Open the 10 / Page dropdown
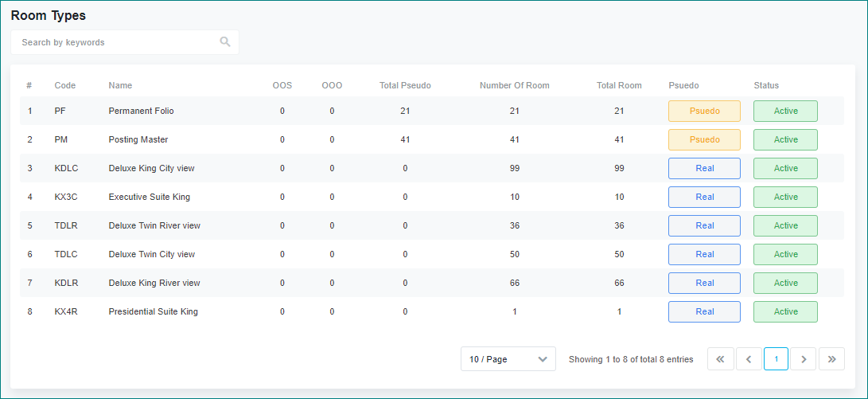 [508, 359]
